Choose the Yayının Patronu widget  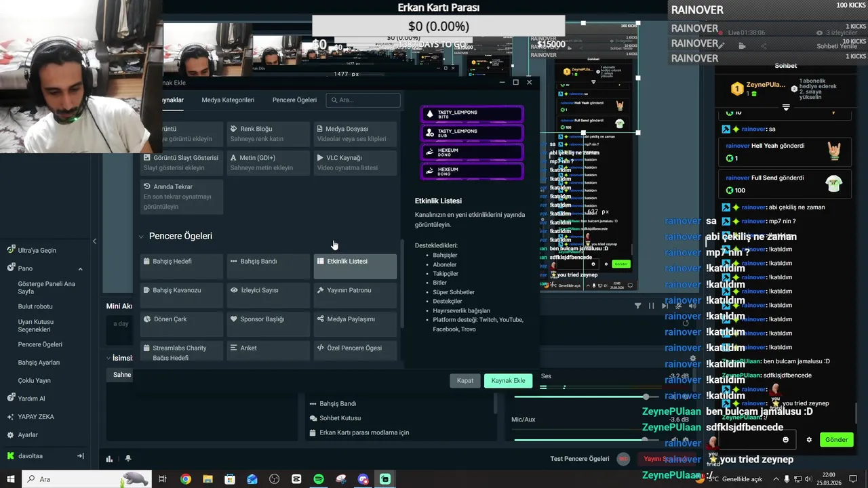tap(355, 296)
